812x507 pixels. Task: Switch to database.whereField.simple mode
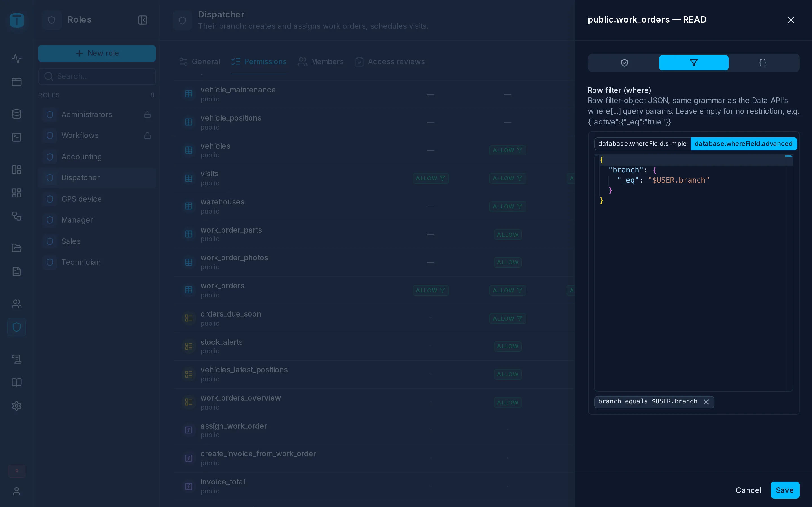click(642, 144)
